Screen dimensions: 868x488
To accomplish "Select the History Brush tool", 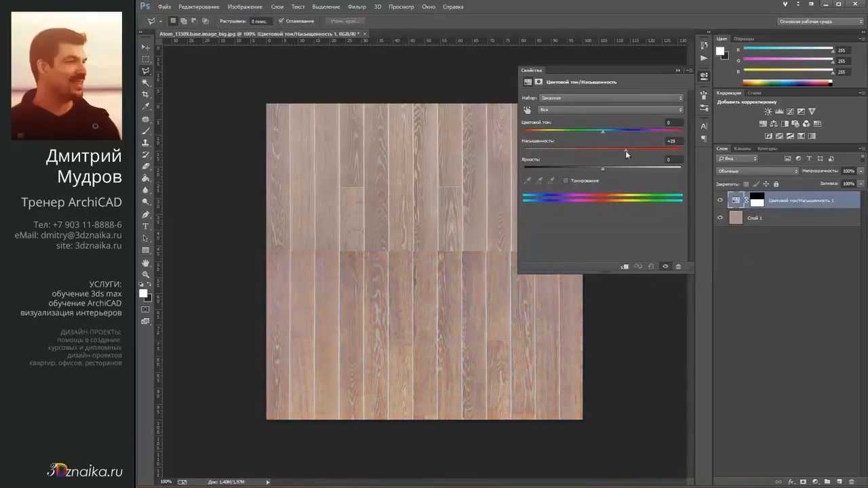I will tap(146, 155).
